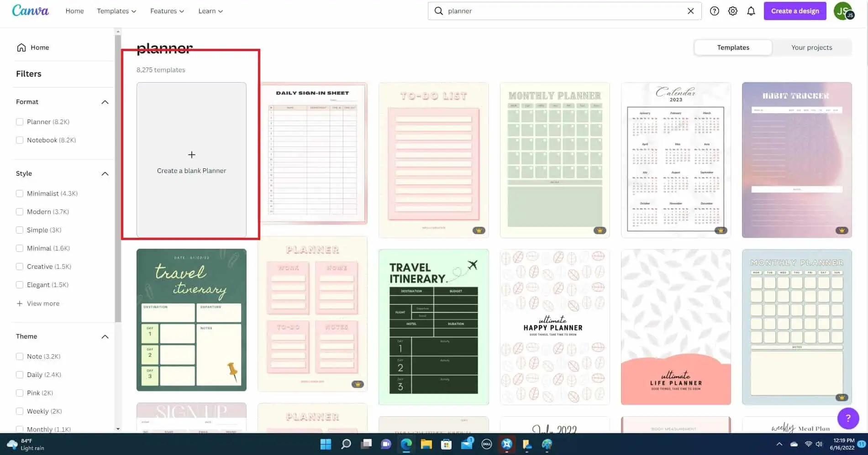Viewport: 868px width, 455px height.
Task: Switch to the Your projects tab
Action: click(811, 47)
